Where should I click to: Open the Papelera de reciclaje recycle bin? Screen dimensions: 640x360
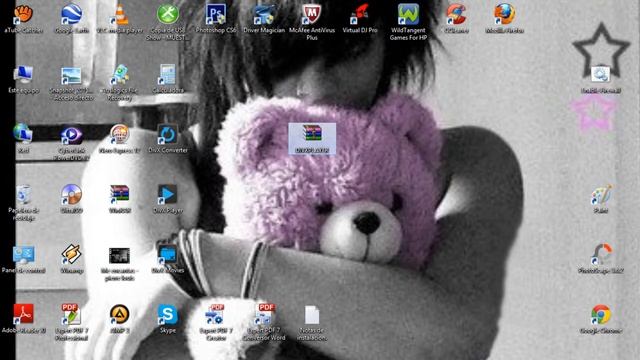pyautogui.click(x=23, y=195)
